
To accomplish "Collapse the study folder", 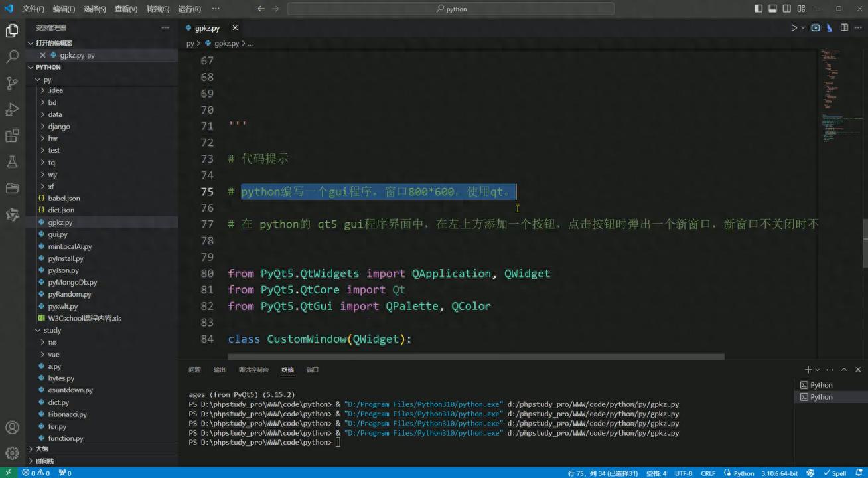I will (102, 330).
